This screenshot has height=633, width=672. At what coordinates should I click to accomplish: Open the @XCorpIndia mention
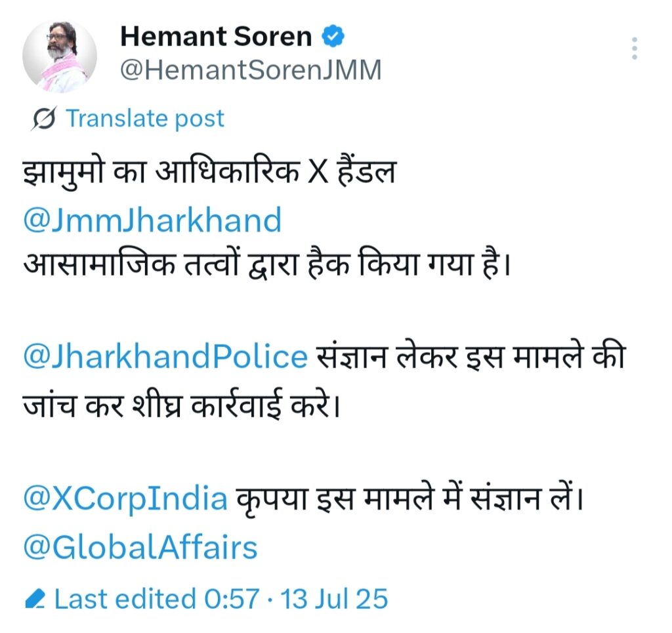tap(125, 498)
